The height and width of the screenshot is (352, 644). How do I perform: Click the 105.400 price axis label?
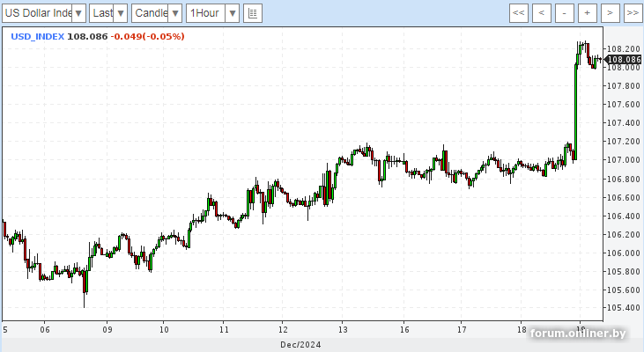click(624, 308)
